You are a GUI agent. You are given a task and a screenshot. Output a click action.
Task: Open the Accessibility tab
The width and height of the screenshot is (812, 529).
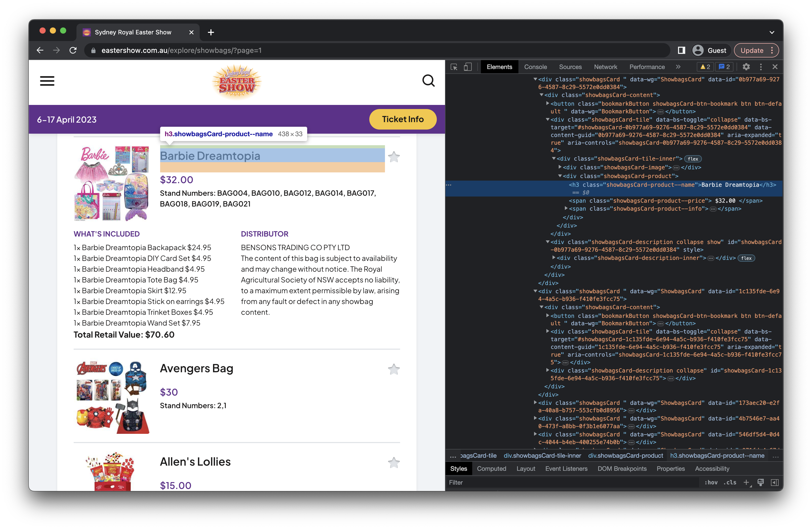coord(712,469)
